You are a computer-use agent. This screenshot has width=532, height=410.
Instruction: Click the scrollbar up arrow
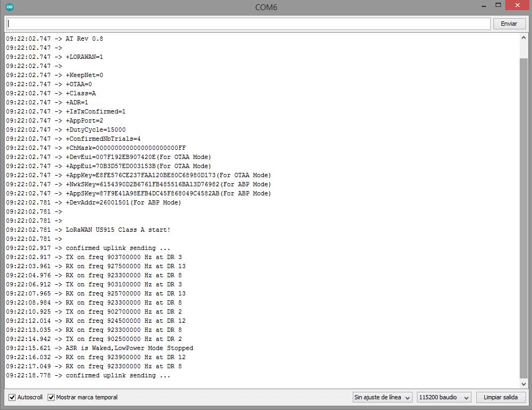pos(523,37)
